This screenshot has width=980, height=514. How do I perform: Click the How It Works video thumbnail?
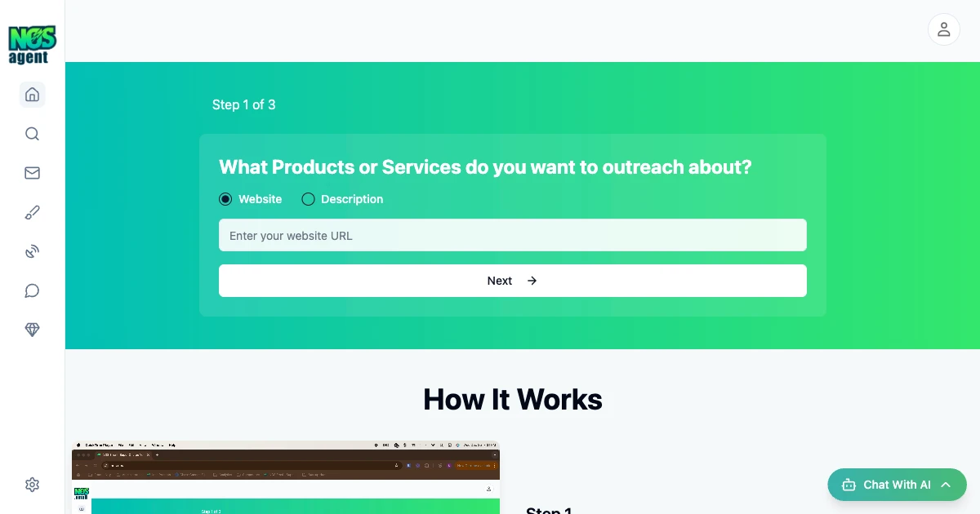tap(286, 478)
